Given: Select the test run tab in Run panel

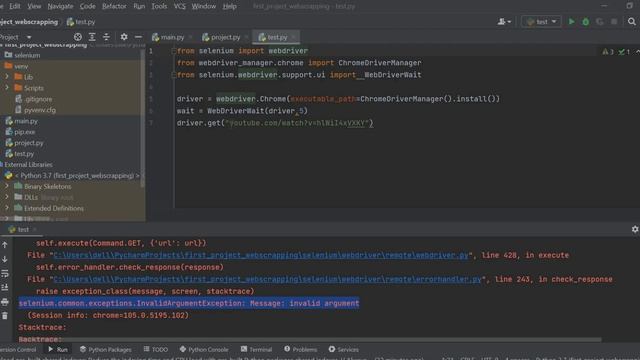Looking at the screenshot, I should pos(23,229).
